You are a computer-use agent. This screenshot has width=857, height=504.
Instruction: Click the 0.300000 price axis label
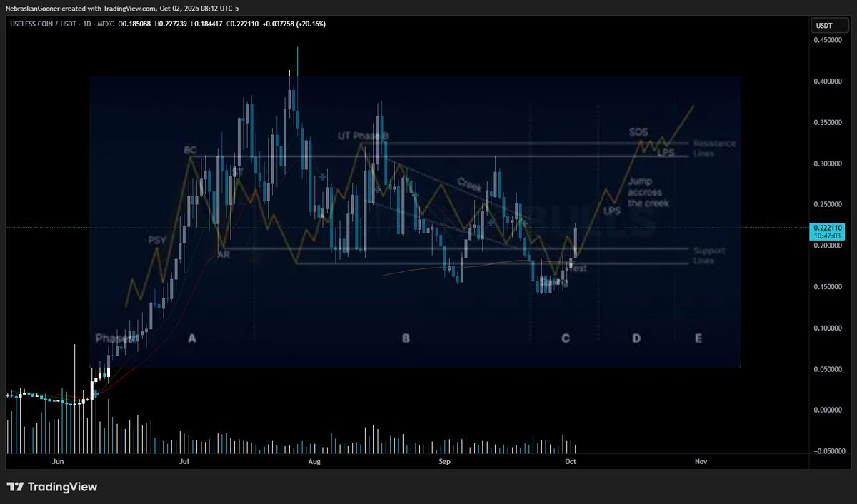[x=829, y=163]
